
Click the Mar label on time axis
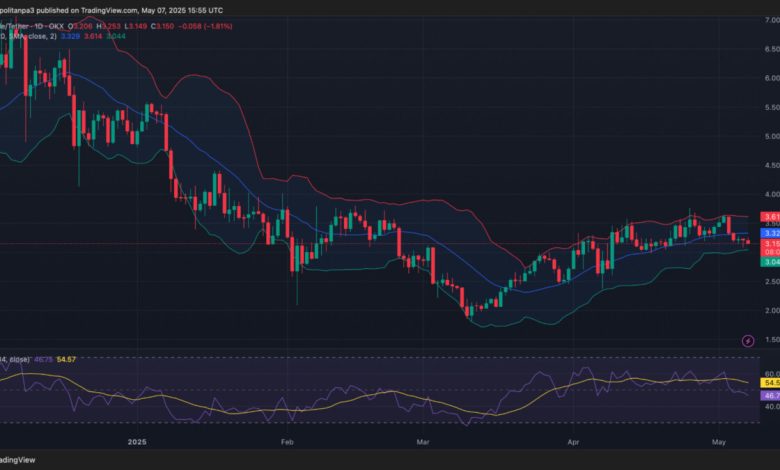pos(423,442)
